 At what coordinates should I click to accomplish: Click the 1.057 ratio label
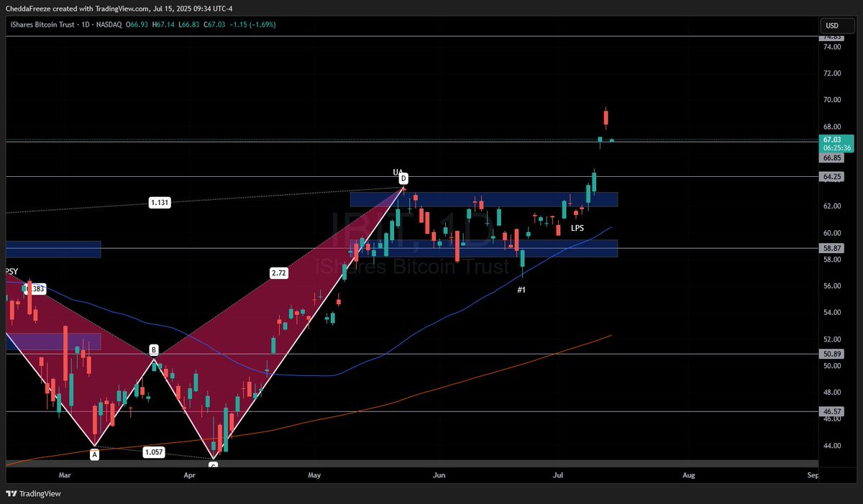pos(153,452)
